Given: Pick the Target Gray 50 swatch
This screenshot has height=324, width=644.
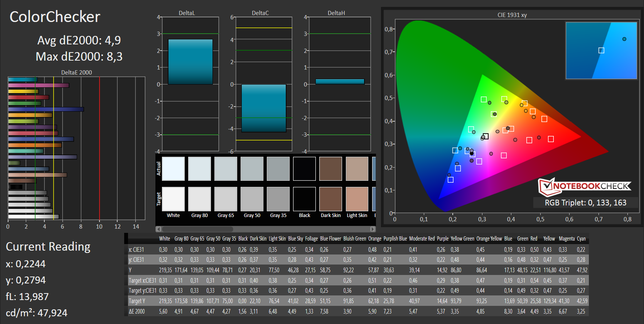Looking at the screenshot, I should pyautogui.click(x=252, y=199).
